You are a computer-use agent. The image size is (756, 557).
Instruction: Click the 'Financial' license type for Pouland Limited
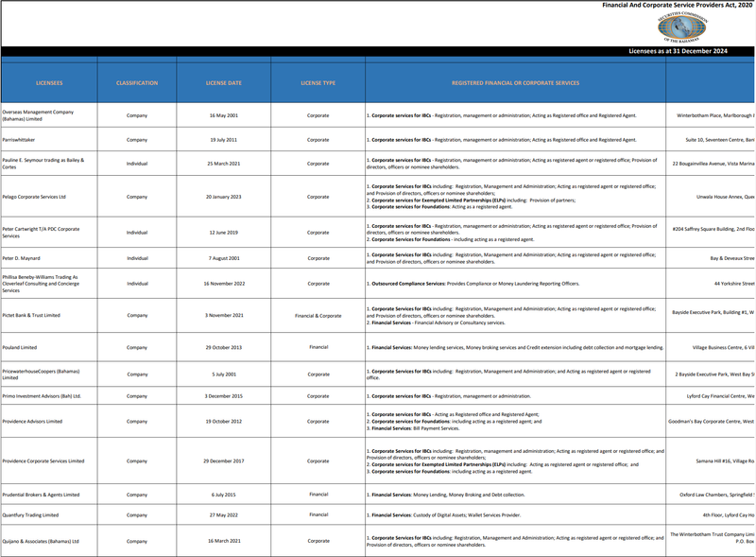318,347
